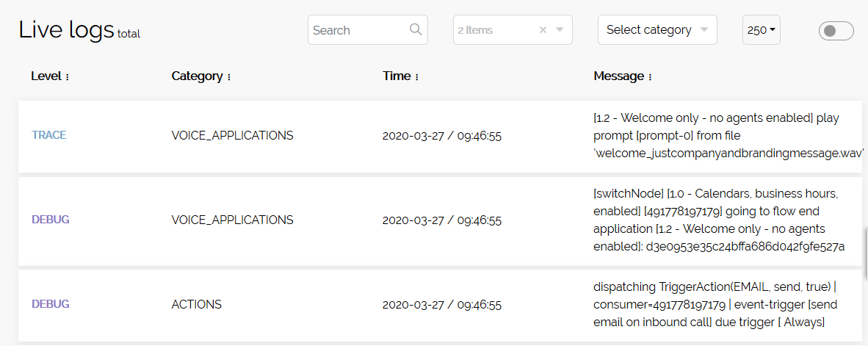Open the Category column menu dots
Screen dimensions: 868x346
click(228, 78)
